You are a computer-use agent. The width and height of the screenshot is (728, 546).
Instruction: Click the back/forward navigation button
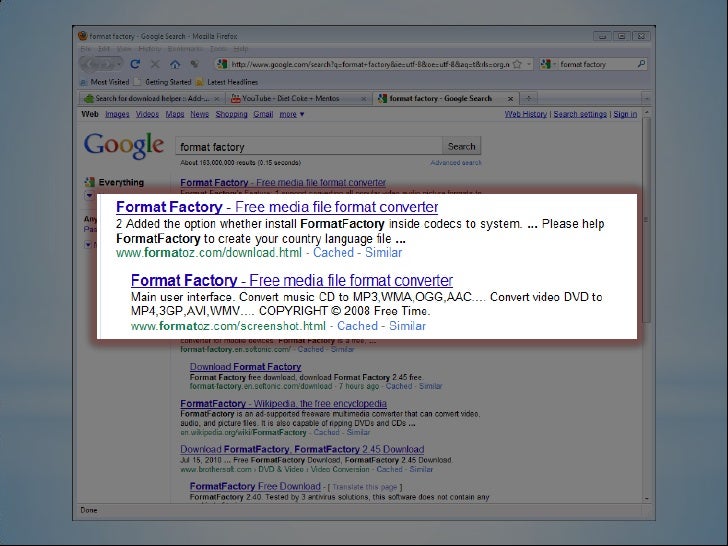point(100,64)
